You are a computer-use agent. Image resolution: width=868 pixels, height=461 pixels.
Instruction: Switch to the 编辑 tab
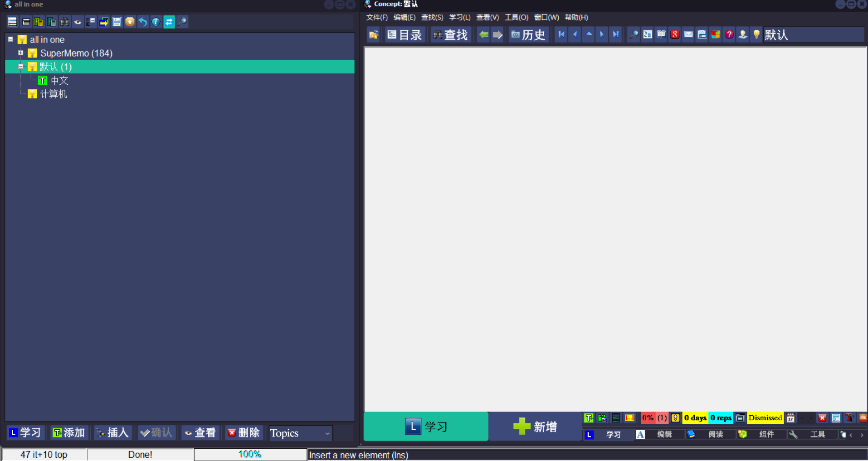coord(659,435)
